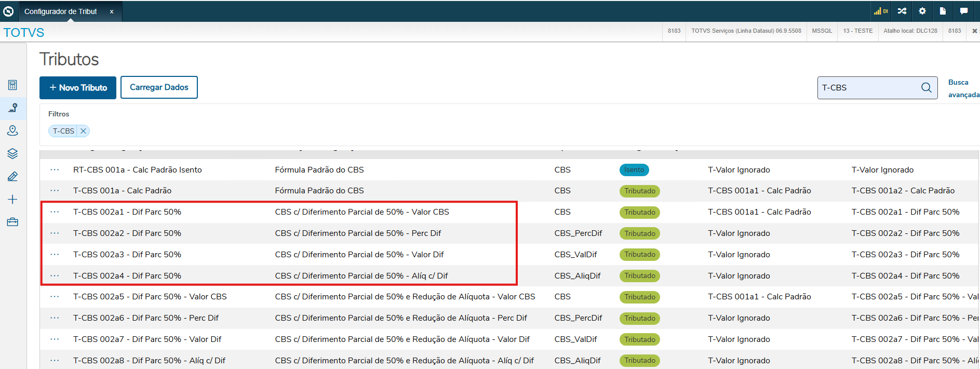
Task: Click the pencil edit icon in sidebar
Action: click(12, 177)
